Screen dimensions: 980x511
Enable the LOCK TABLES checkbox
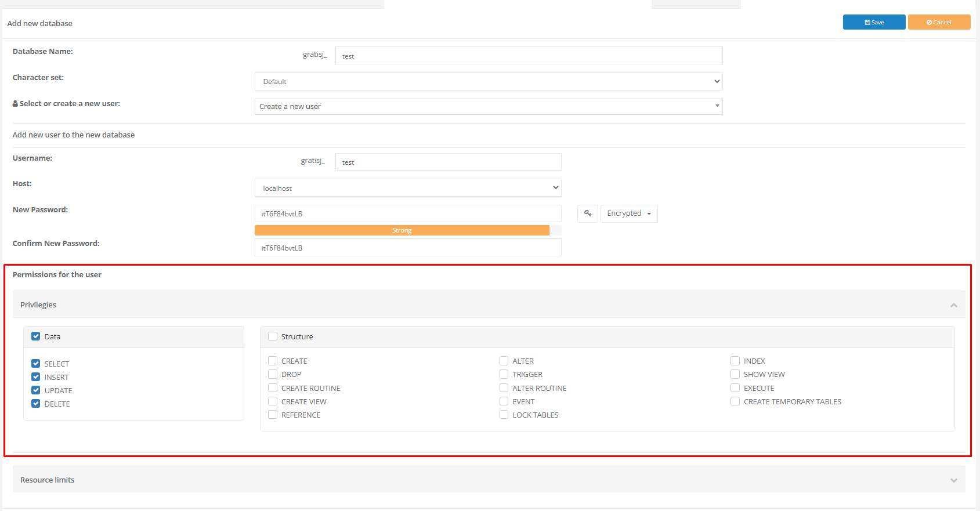point(504,415)
